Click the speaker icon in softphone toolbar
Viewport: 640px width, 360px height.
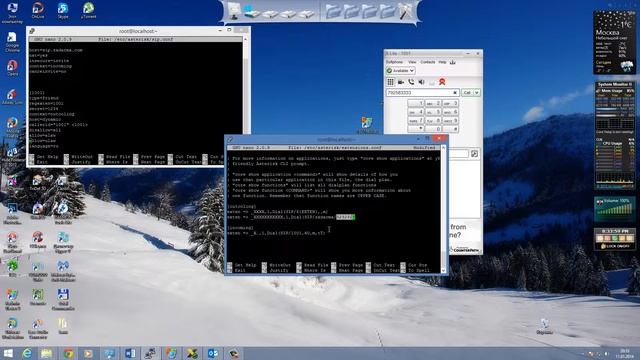(421, 82)
